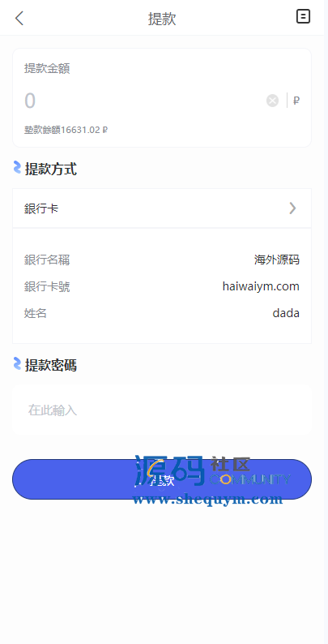Click the blue icon beside 提款密碼 heading

click(x=17, y=364)
